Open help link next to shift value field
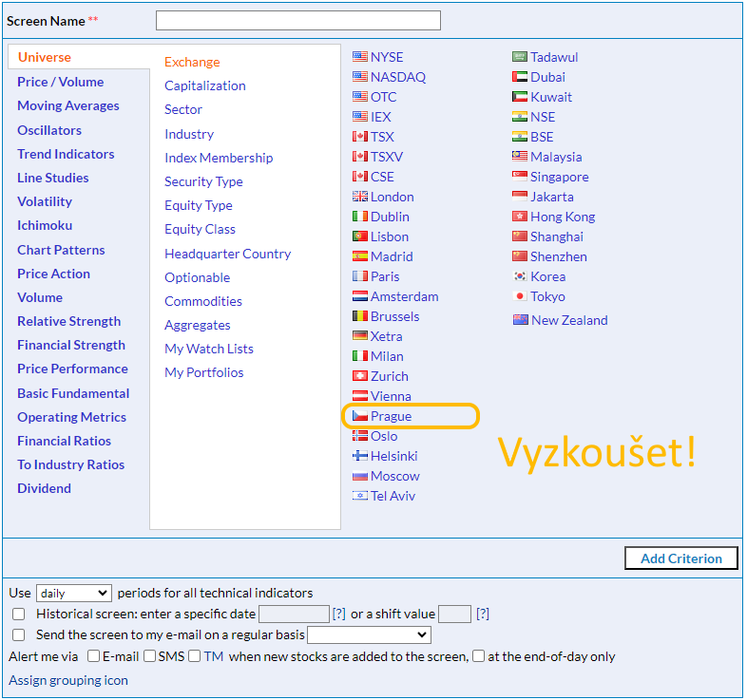The width and height of the screenshot is (747, 700). click(483, 615)
